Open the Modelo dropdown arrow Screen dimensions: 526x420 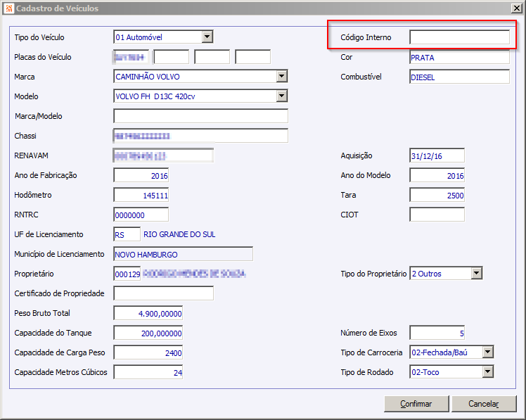tap(282, 96)
